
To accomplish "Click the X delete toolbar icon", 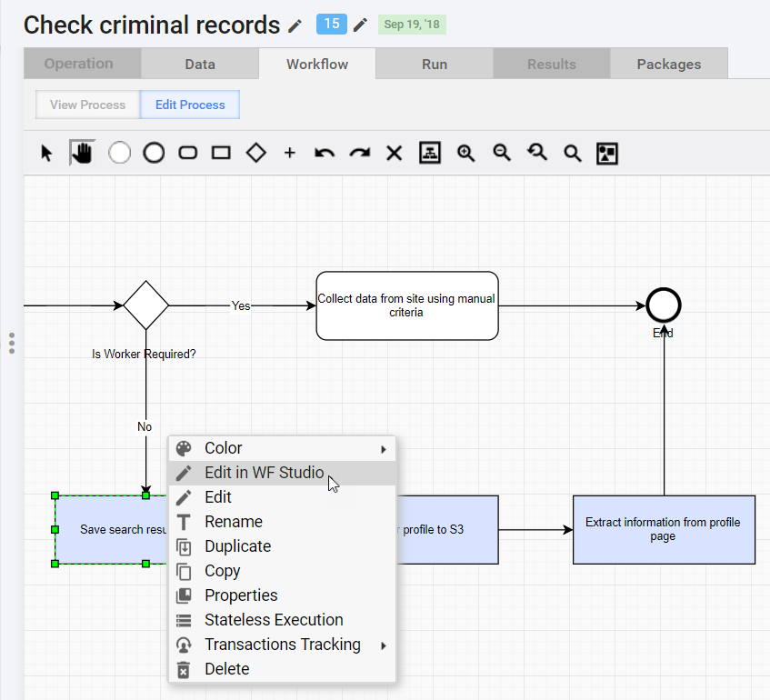I will click(x=395, y=154).
